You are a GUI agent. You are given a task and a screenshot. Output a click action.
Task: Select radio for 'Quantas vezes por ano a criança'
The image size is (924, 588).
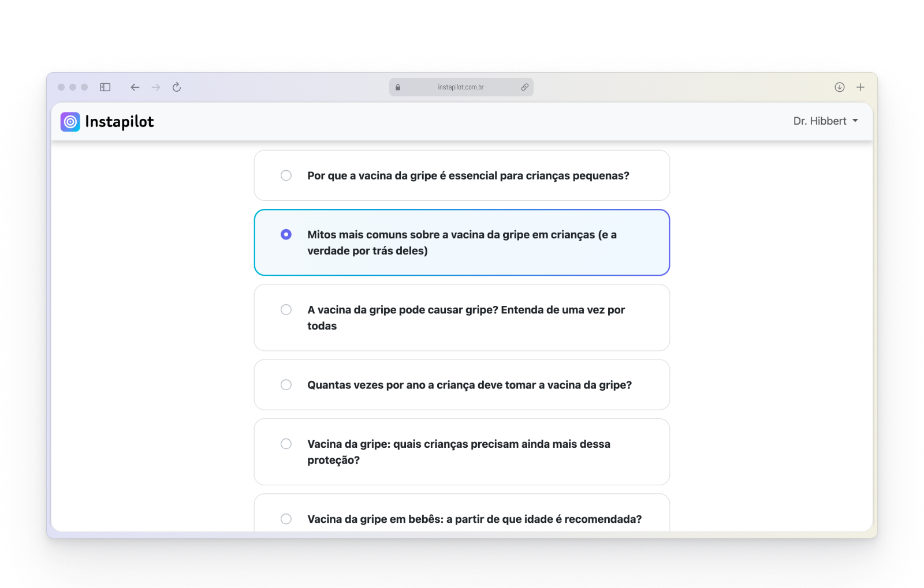point(286,385)
